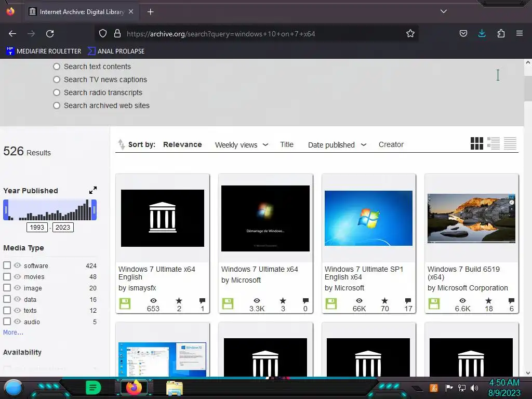Click reviews icon on Windows 7 Build 6519 card
This screenshot has height=399, width=532.
click(511, 301)
